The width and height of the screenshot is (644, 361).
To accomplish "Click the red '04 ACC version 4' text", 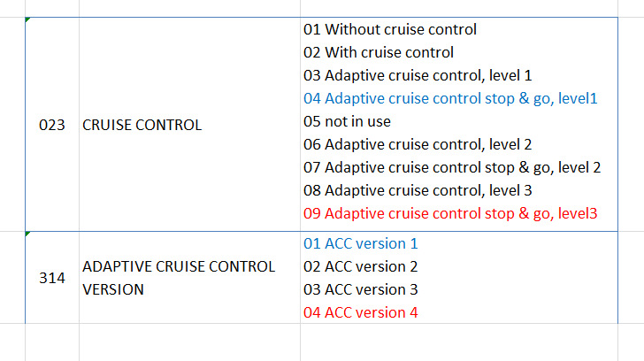I will 360,312.
